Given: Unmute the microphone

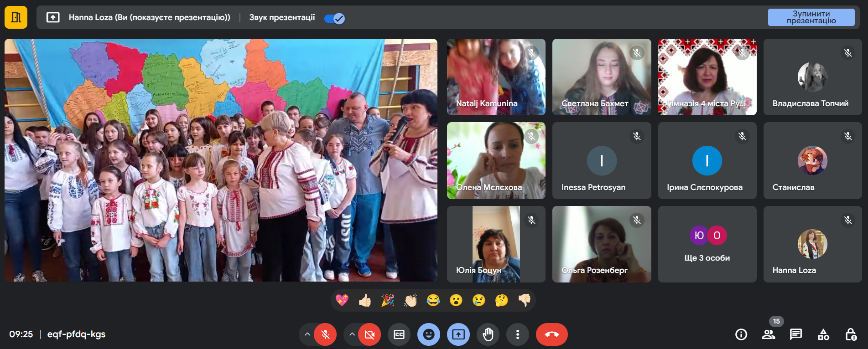Looking at the screenshot, I should point(325,335).
